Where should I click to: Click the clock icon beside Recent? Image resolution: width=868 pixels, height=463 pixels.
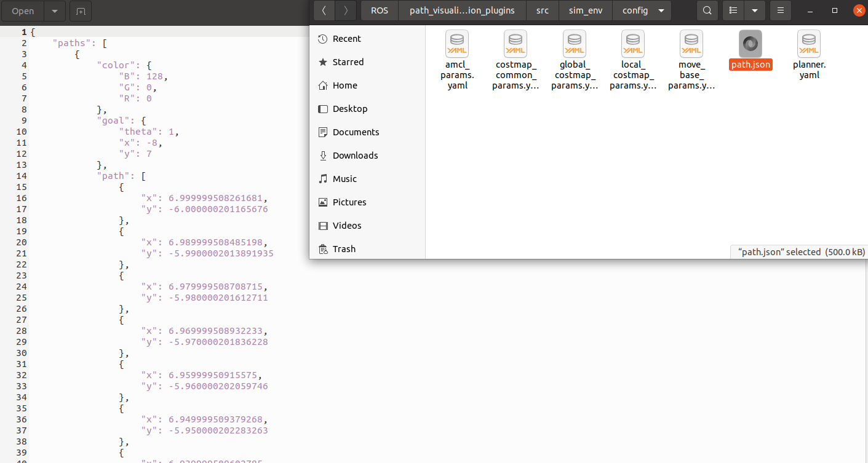[322, 39]
